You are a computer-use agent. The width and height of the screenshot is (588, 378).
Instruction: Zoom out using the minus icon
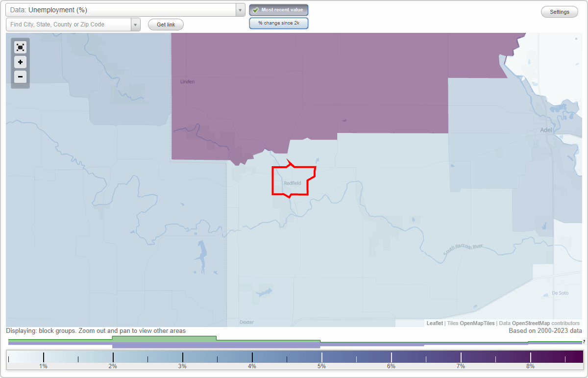click(x=20, y=77)
